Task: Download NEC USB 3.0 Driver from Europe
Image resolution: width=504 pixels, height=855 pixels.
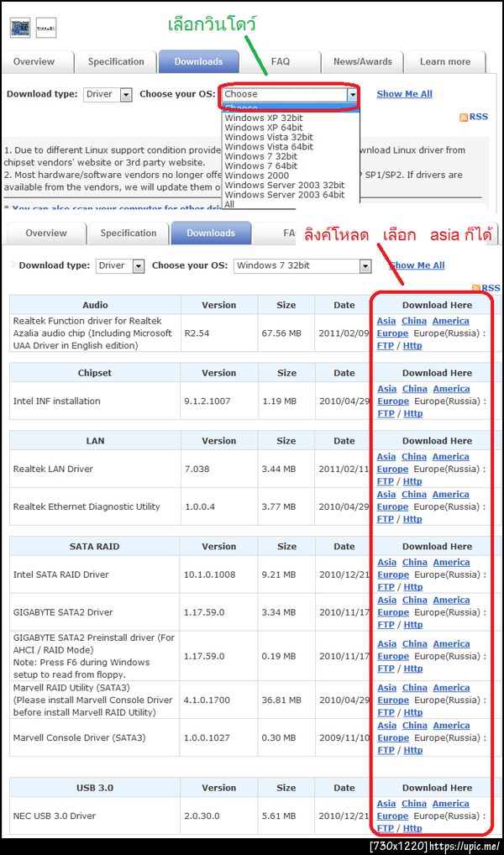Action: click(392, 816)
